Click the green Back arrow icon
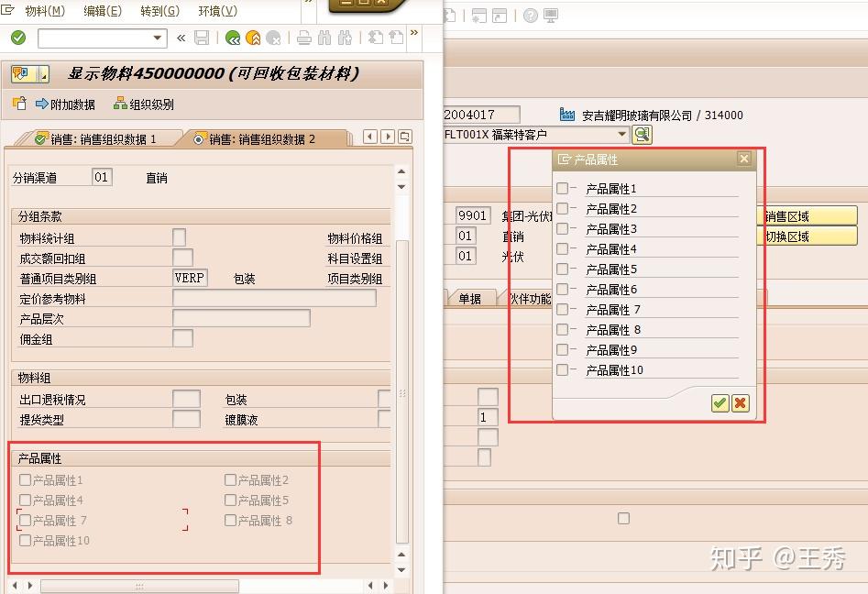 pos(232,38)
